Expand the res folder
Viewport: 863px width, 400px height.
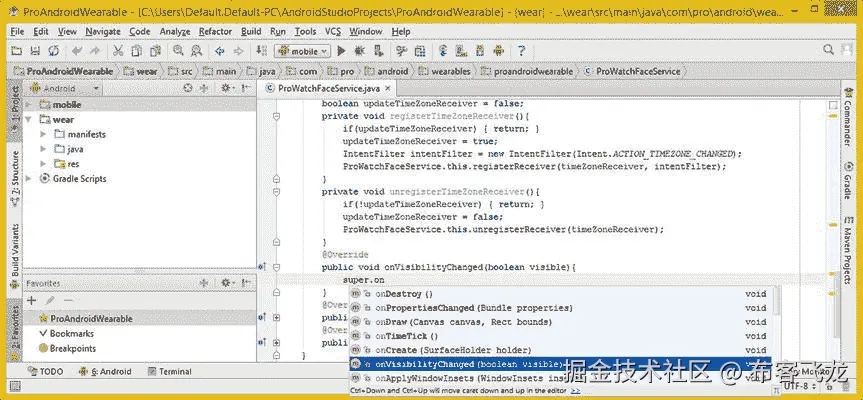43,164
